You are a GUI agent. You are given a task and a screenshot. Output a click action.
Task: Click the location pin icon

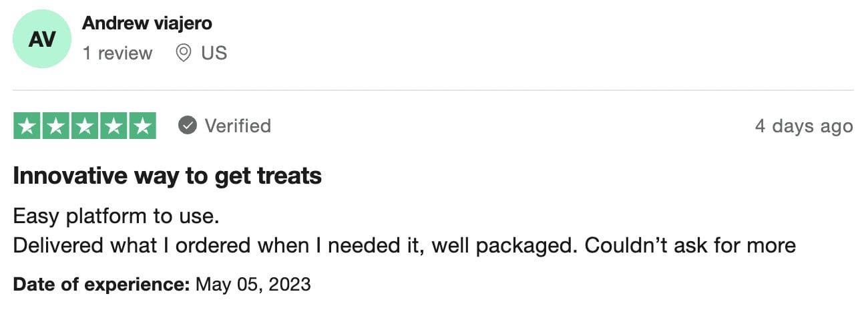pyautogui.click(x=184, y=53)
